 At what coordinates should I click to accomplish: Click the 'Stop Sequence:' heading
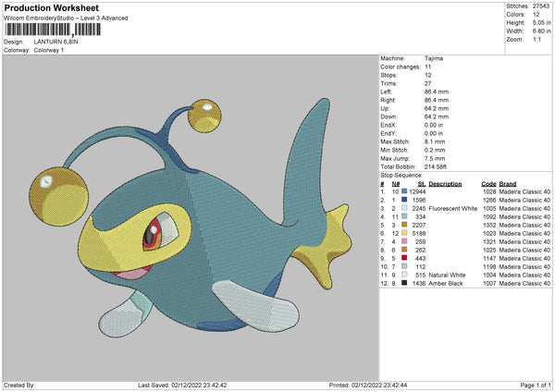[401, 176]
